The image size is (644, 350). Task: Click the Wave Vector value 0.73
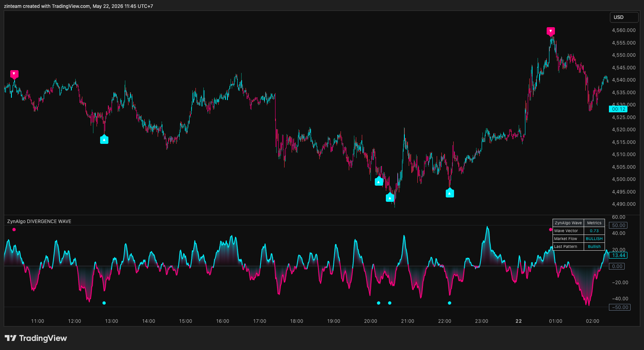click(594, 231)
